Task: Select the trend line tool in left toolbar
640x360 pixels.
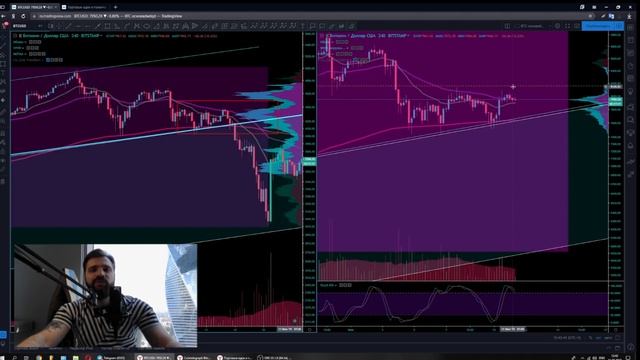Action: (x=3, y=45)
